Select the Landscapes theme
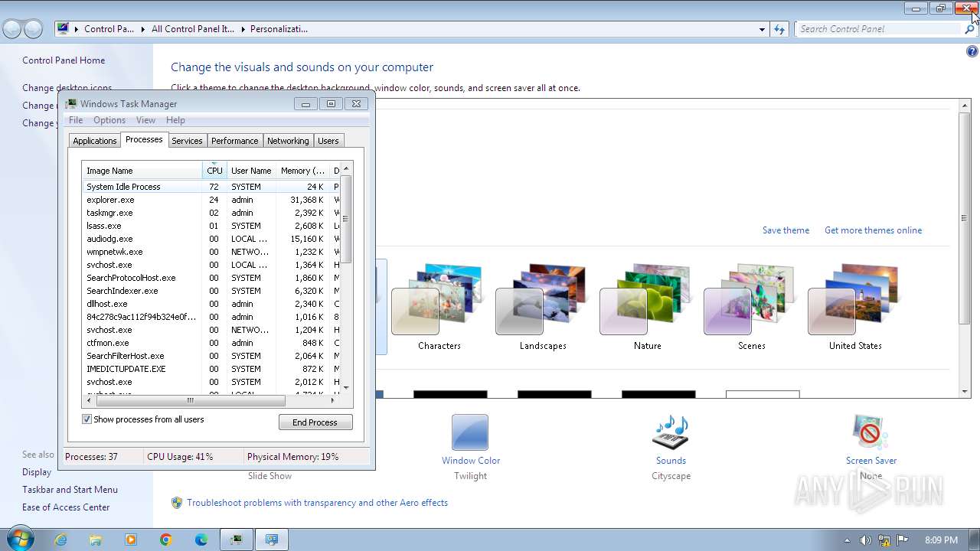Viewport: 980px width, 551px height. tap(543, 306)
